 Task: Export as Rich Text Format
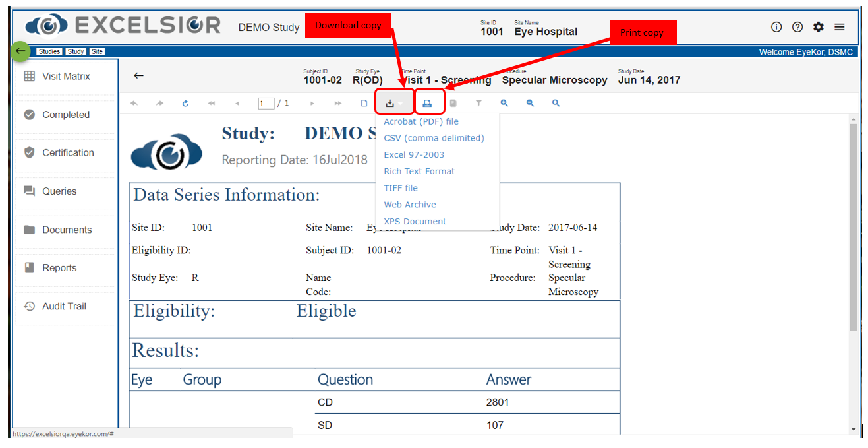coord(419,171)
